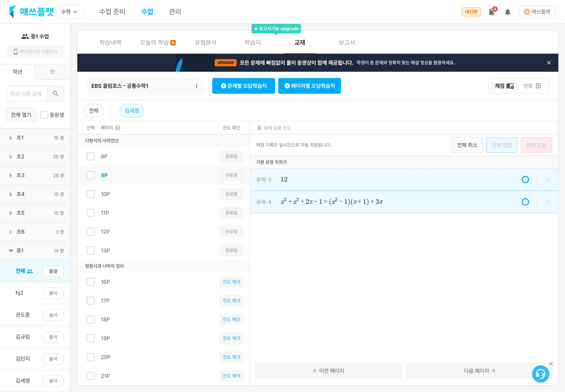Switch sidebar to the 반 tab

(53, 72)
